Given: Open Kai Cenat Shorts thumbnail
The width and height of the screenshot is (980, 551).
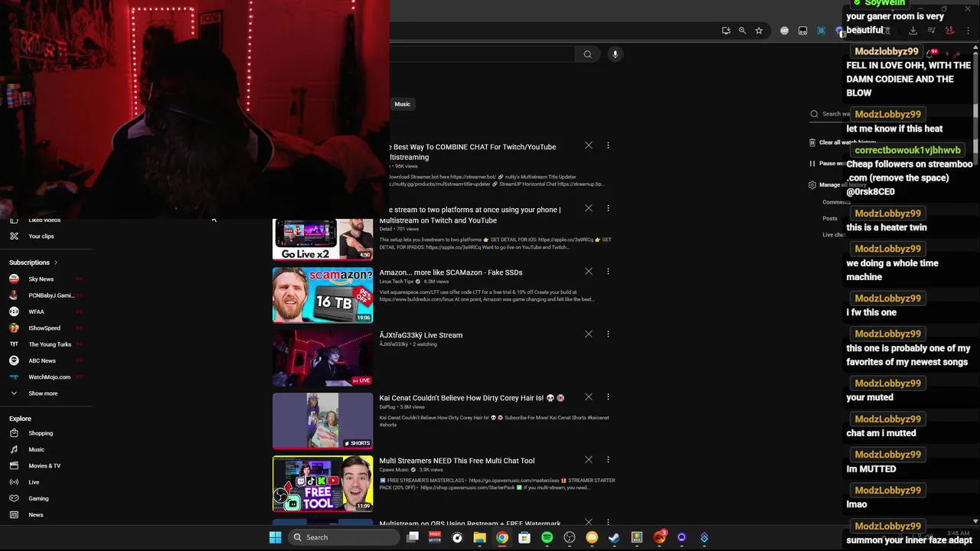Looking at the screenshot, I should 322,420.
